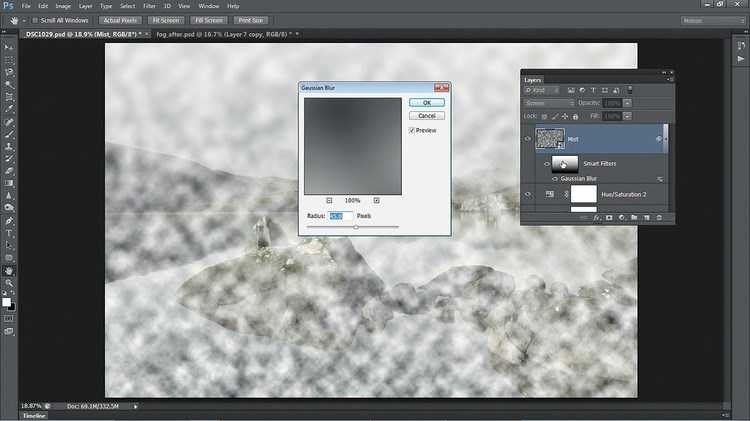Select the Pen tool in the toolbar
Viewport: 750px width, 421px height.
pyautogui.click(x=9, y=220)
